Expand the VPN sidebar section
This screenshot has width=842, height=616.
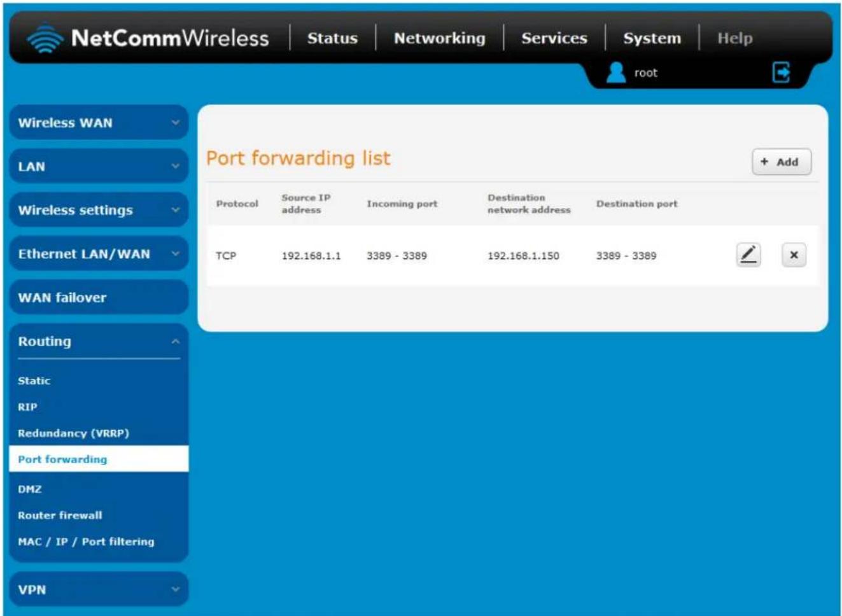[99, 589]
